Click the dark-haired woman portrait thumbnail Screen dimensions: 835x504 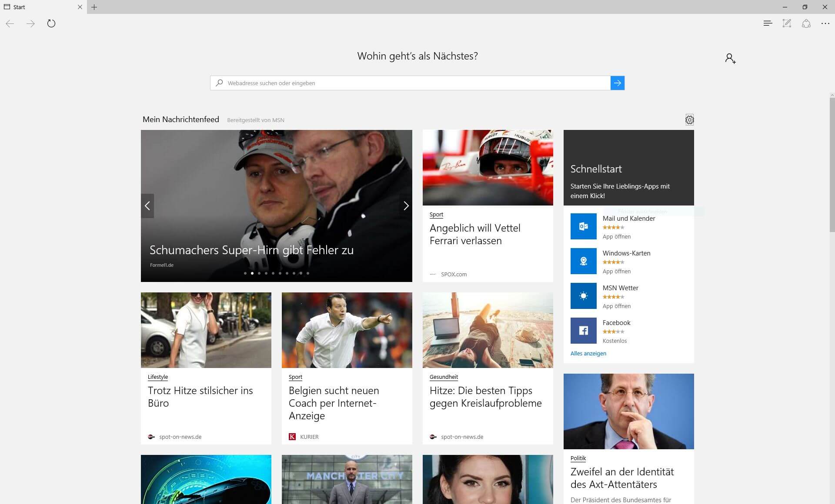coord(488,479)
